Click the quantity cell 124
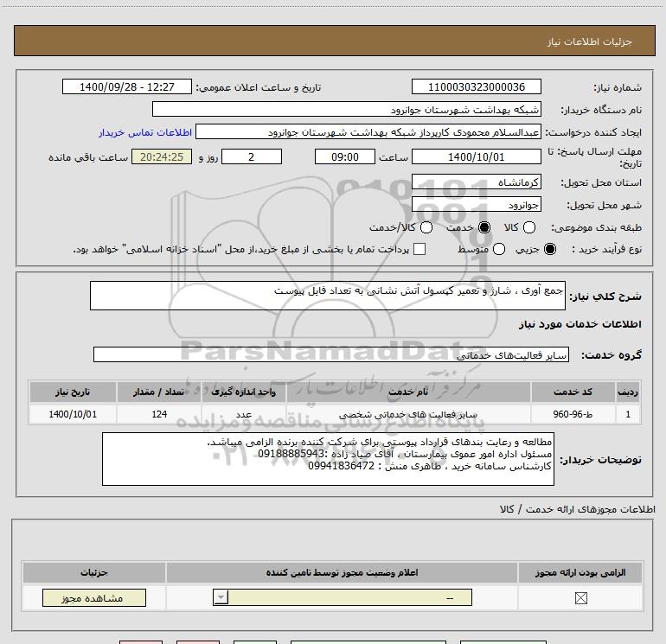The width and height of the screenshot is (666, 644). 159,414
